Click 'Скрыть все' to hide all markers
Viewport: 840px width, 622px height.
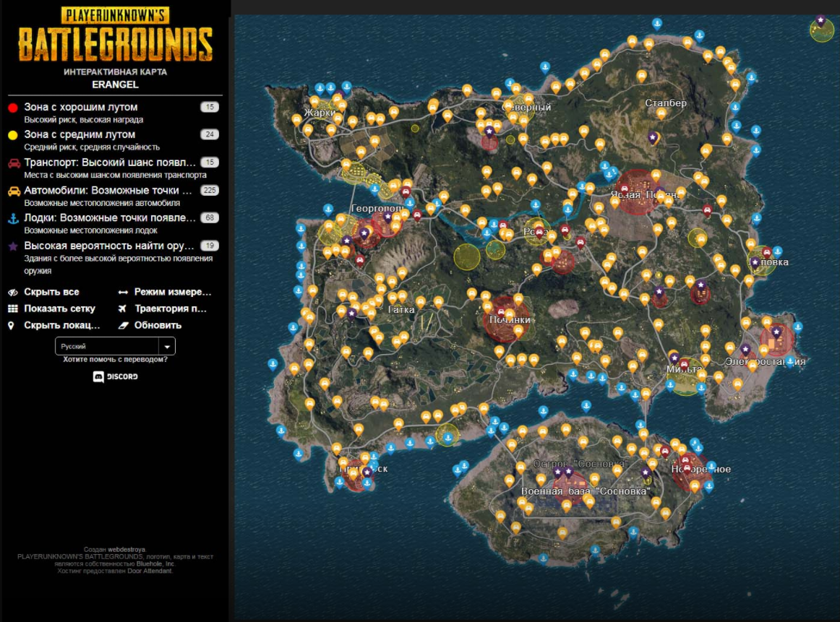coord(51,292)
